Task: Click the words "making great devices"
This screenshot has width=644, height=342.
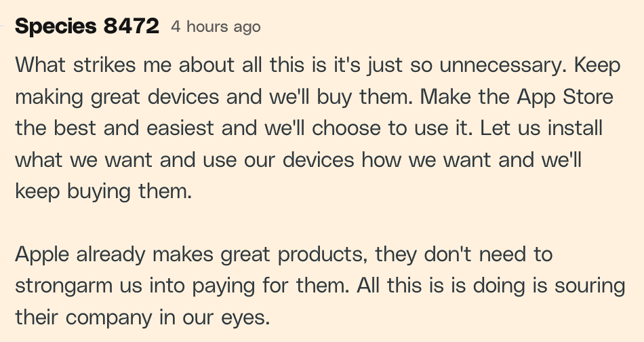Action: pos(117,98)
